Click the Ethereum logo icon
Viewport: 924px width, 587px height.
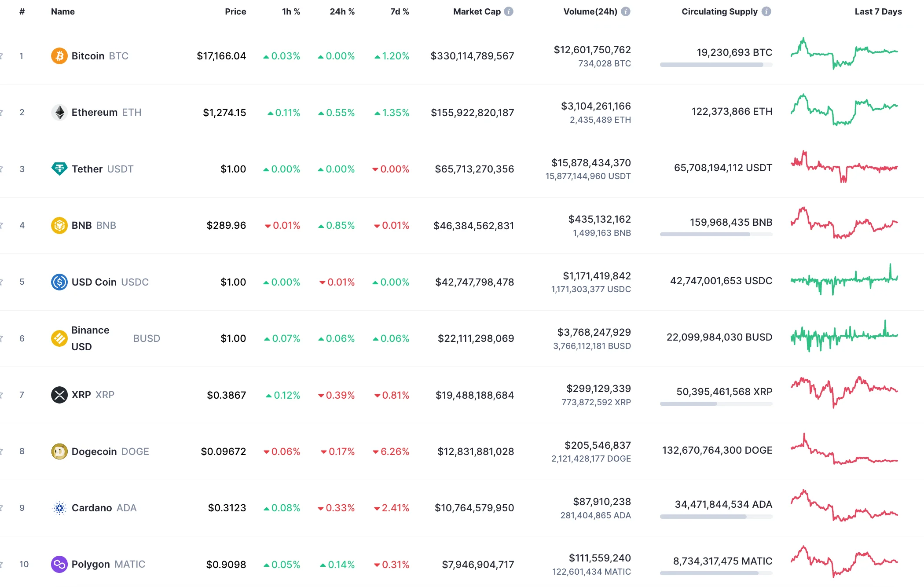[59, 112]
